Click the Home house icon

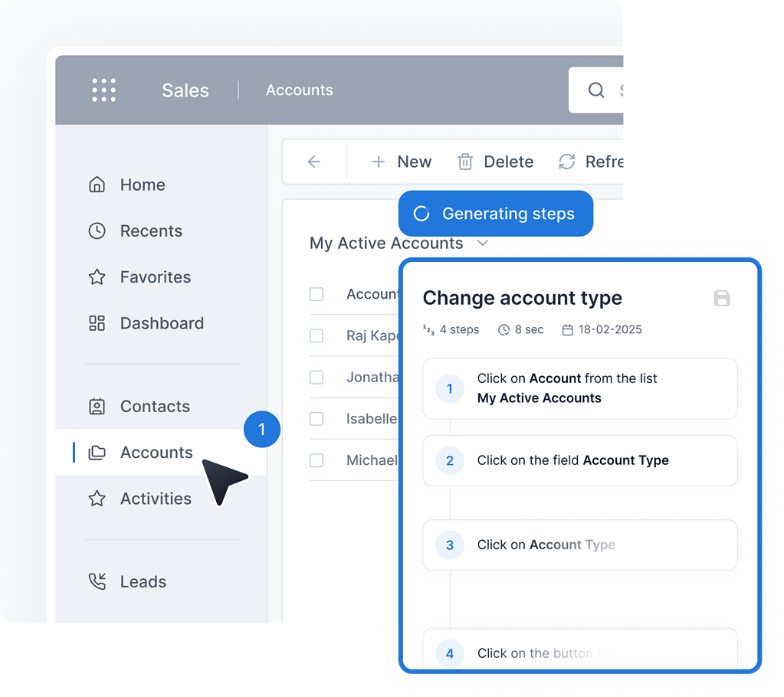(97, 185)
